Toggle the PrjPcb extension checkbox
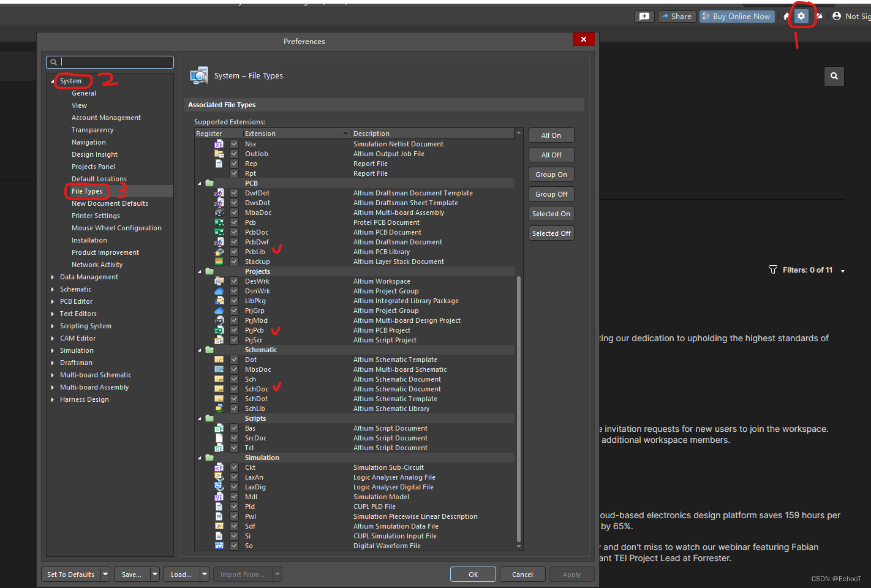 click(234, 330)
